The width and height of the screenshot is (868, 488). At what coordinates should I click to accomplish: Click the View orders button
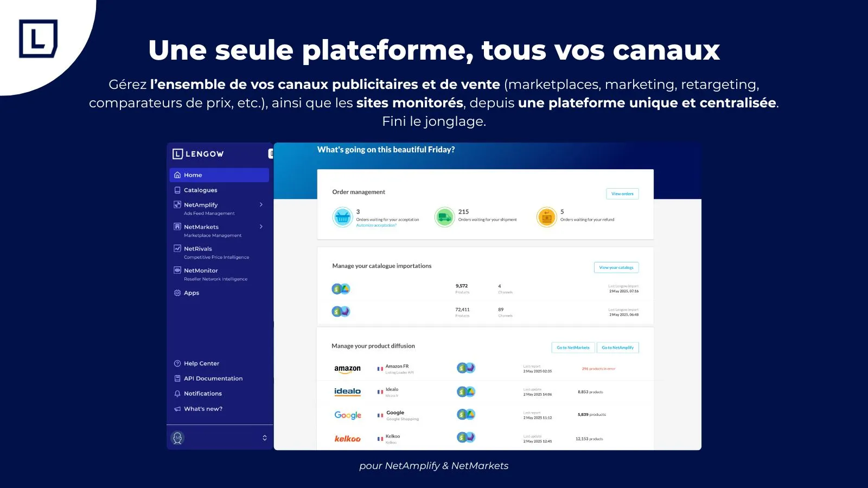[622, 194]
